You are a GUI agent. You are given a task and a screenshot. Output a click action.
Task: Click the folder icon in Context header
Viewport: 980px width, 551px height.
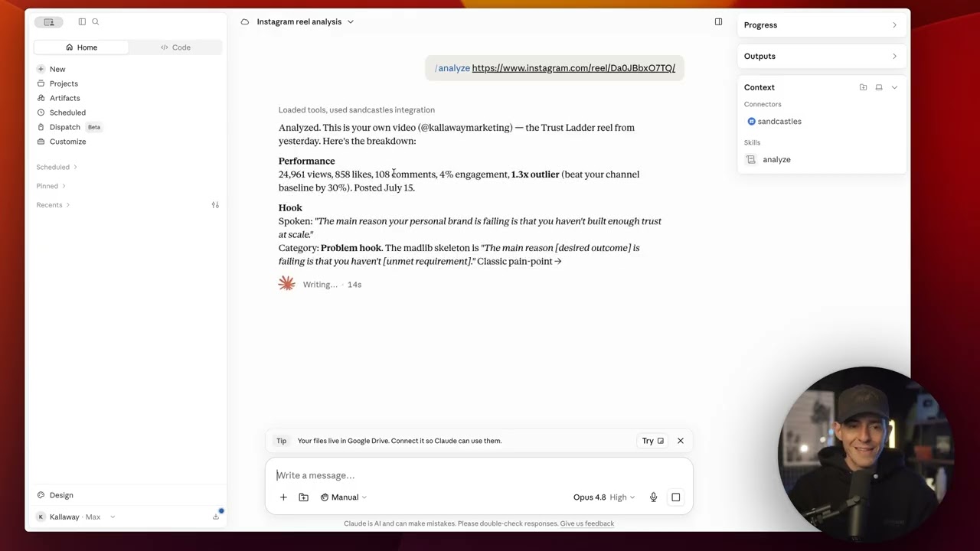tap(863, 87)
